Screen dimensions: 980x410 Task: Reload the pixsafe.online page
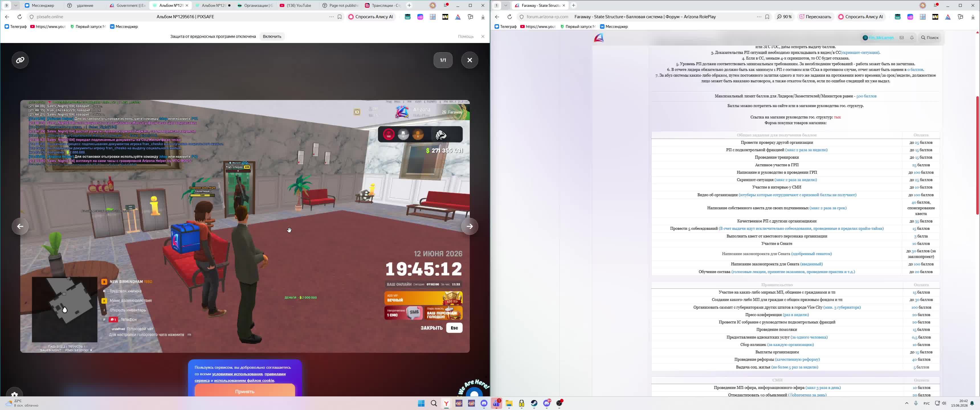pyautogui.click(x=19, y=17)
